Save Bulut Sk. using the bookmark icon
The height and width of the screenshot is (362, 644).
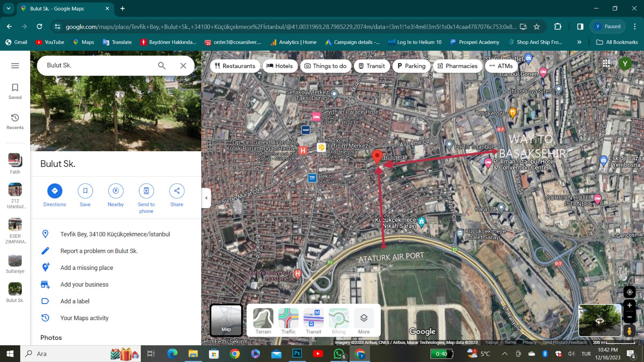point(85,191)
